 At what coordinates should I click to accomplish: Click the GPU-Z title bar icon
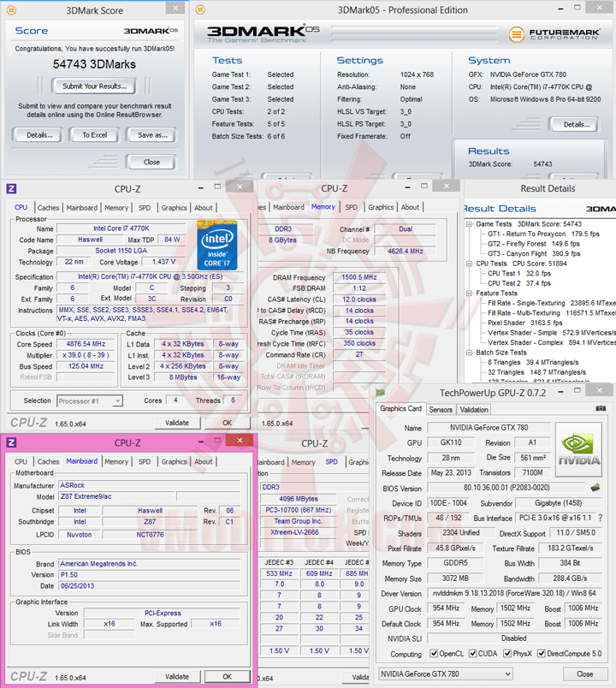(381, 392)
